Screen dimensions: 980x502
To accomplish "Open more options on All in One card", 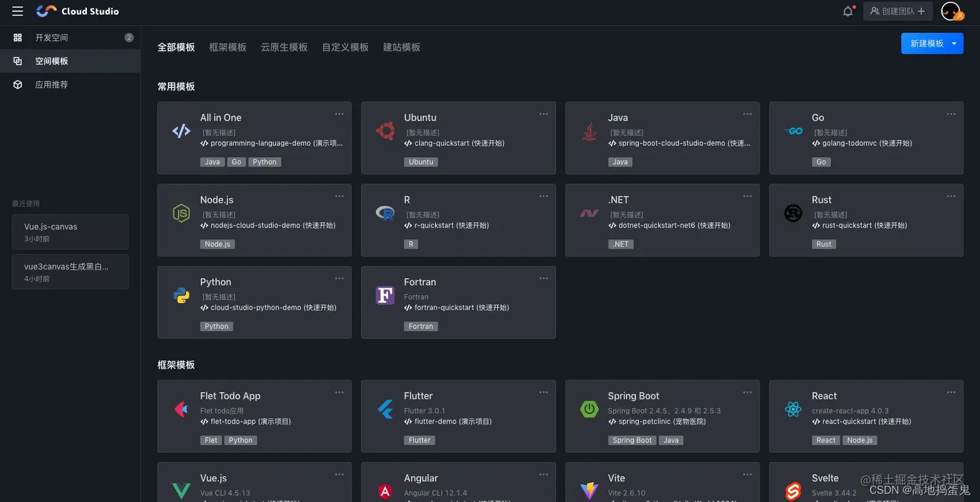I will coord(339,114).
